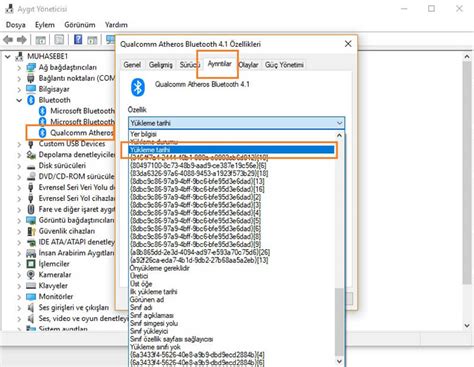Click the Fare ve diğer işaret mouse icon
474x367 pixels.
[x=31, y=209]
